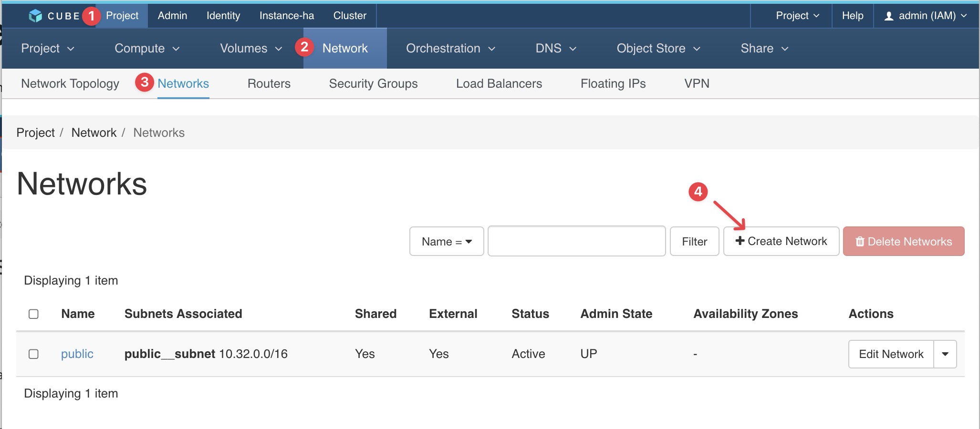Screen dimensions: 980x429
Task: Open the public network link
Action: point(77,354)
